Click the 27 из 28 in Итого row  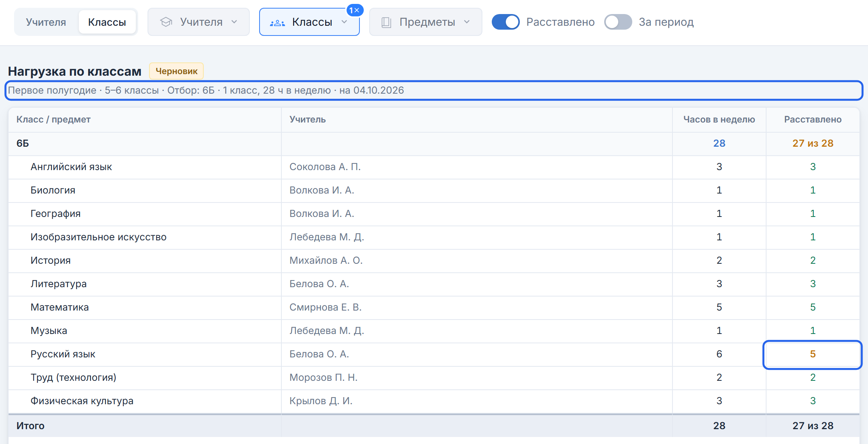click(813, 426)
